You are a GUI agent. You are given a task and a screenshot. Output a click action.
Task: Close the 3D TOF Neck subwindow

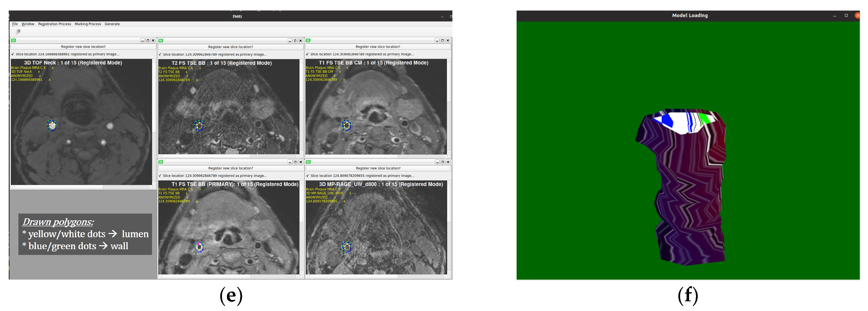click(153, 40)
